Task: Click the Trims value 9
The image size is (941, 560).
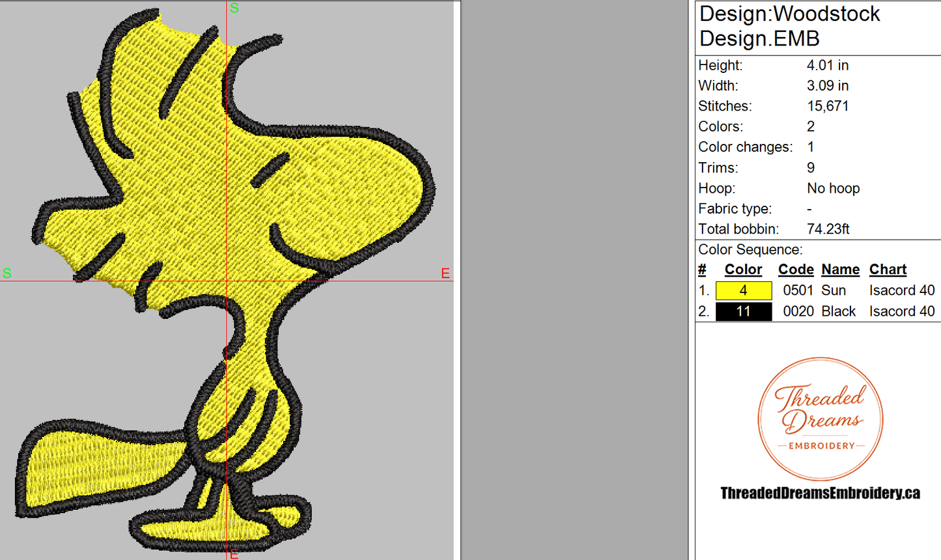Action: [x=811, y=168]
